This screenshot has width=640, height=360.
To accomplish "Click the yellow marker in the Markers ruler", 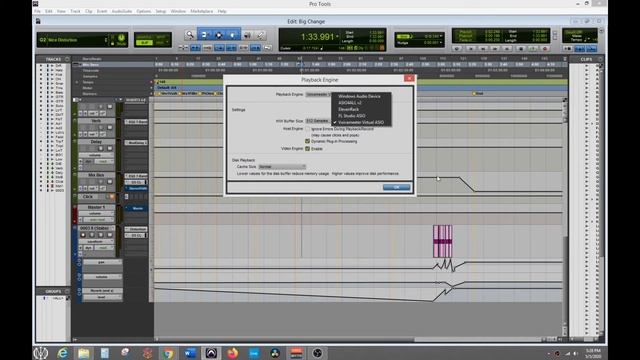I will (x=474, y=93).
